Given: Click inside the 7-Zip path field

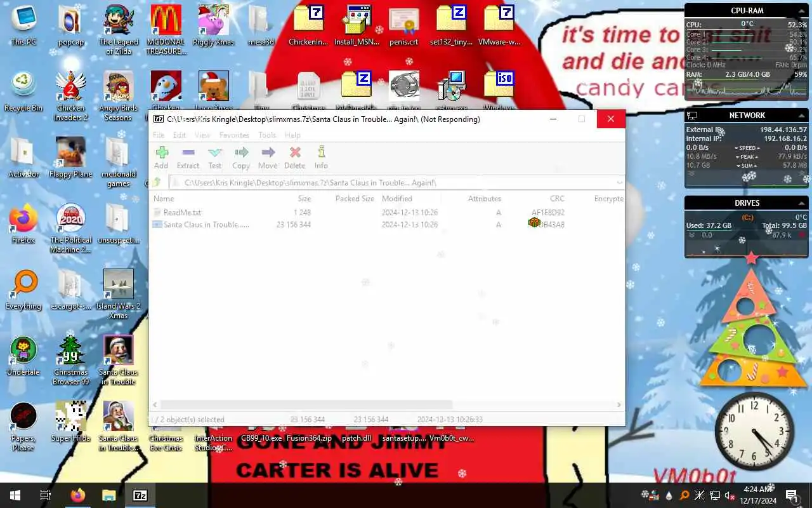Looking at the screenshot, I should pos(393,183).
